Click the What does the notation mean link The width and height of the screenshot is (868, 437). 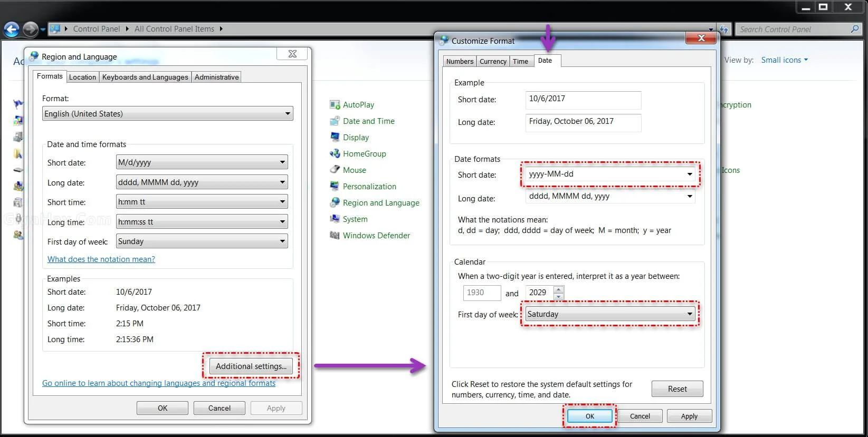click(101, 259)
